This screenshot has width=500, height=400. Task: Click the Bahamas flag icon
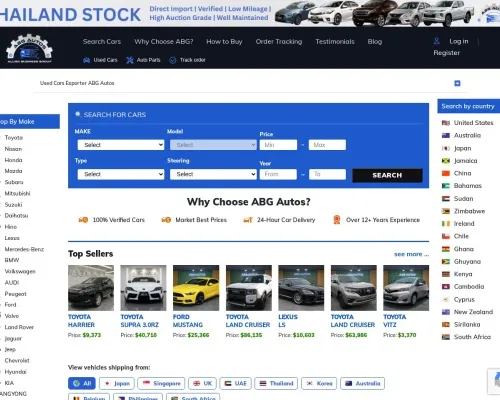coord(446,186)
